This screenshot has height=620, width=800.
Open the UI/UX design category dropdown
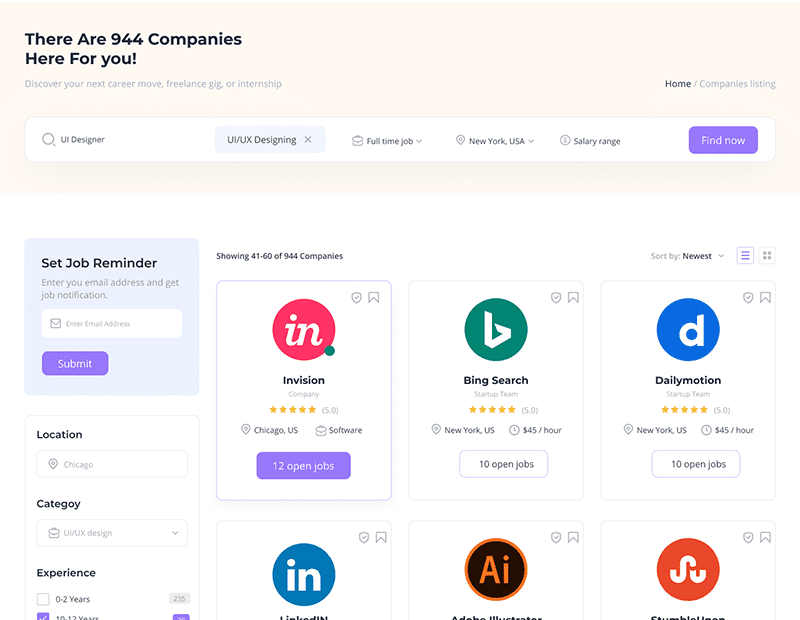click(112, 533)
